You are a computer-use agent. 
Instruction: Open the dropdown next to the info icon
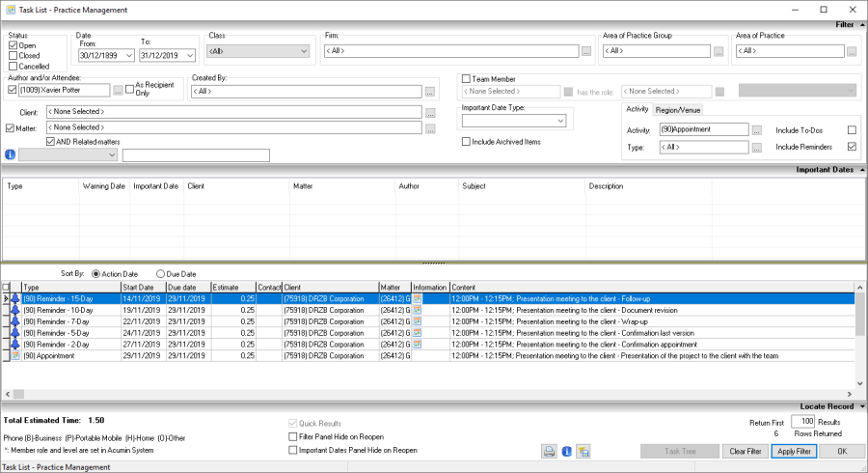[x=112, y=155]
